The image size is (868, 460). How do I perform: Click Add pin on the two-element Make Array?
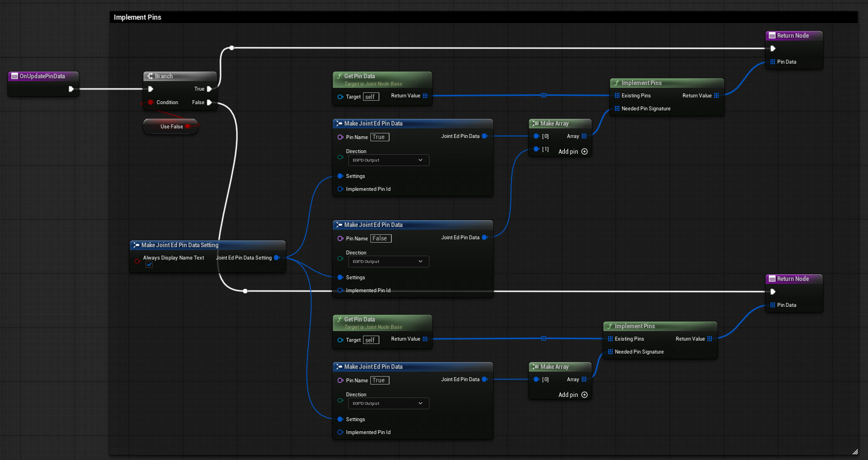point(573,151)
